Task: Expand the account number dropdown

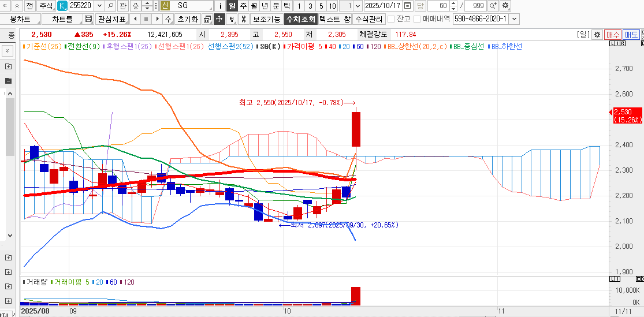Action: (x=515, y=19)
